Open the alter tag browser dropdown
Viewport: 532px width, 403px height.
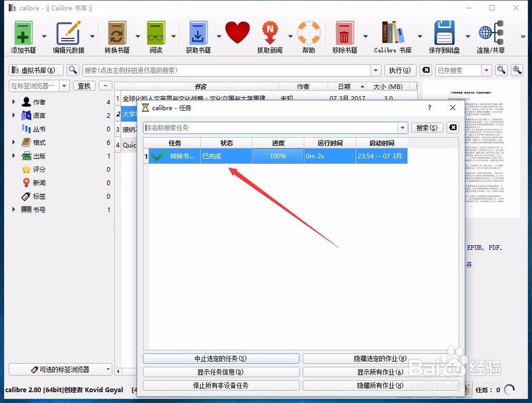pyautogui.click(x=108, y=369)
